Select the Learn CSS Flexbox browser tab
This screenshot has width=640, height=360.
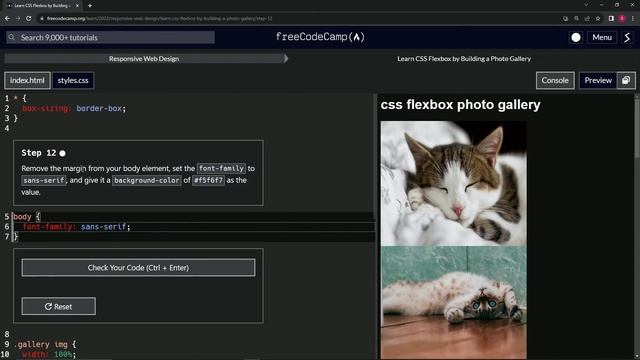(41, 6)
